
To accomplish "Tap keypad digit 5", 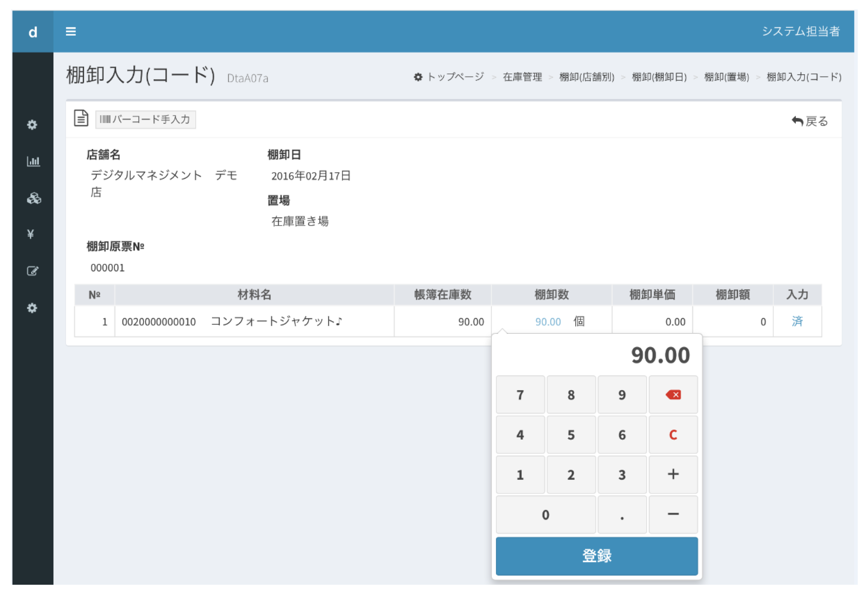I will [571, 434].
